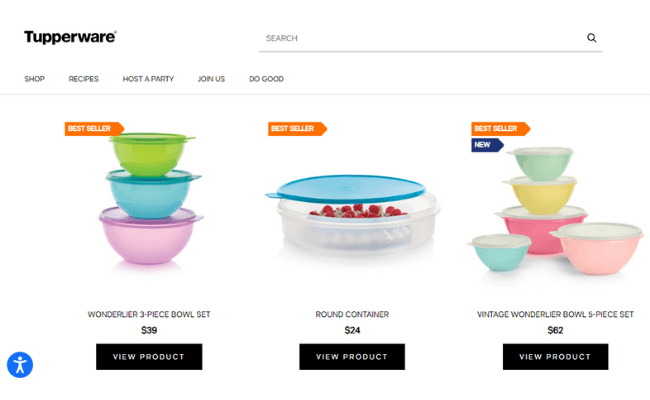View product for Vintage Wonderlier 5-Piece Set
Viewport: 650px width, 400px height.
pyautogui.click(x=555, y=356)
